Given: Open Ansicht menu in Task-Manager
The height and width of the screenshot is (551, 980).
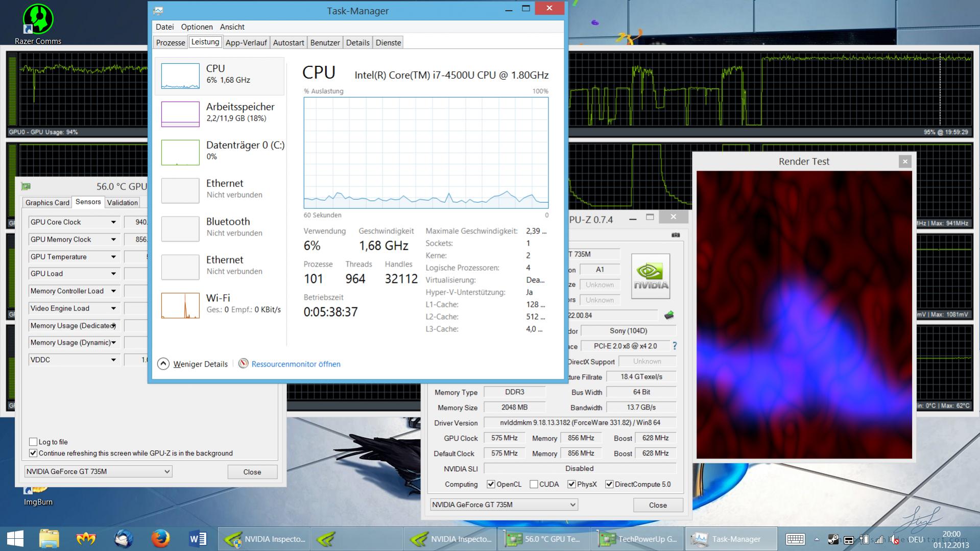Looking at the screenshot, I should [x=232, y=27].
